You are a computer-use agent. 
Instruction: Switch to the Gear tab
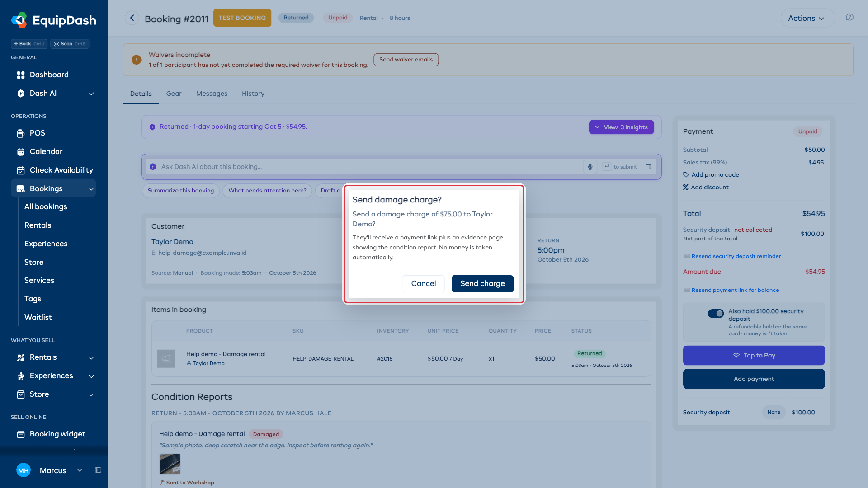click(174, 94)
